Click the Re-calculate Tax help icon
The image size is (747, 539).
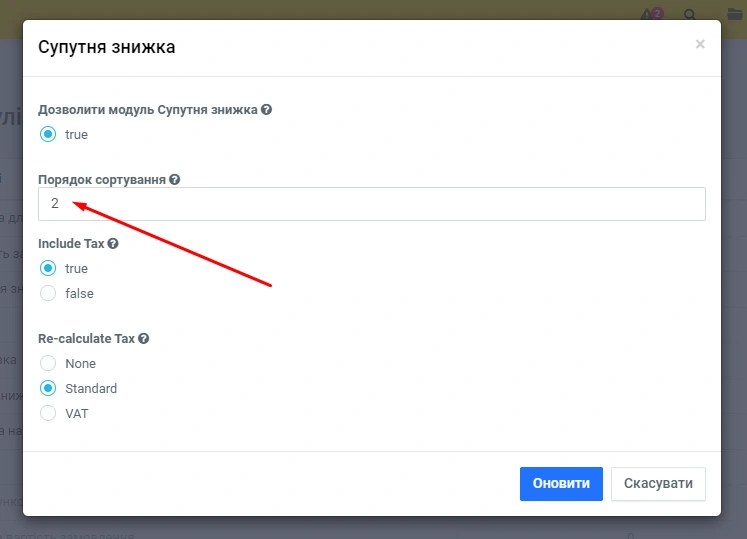point(144,338)
